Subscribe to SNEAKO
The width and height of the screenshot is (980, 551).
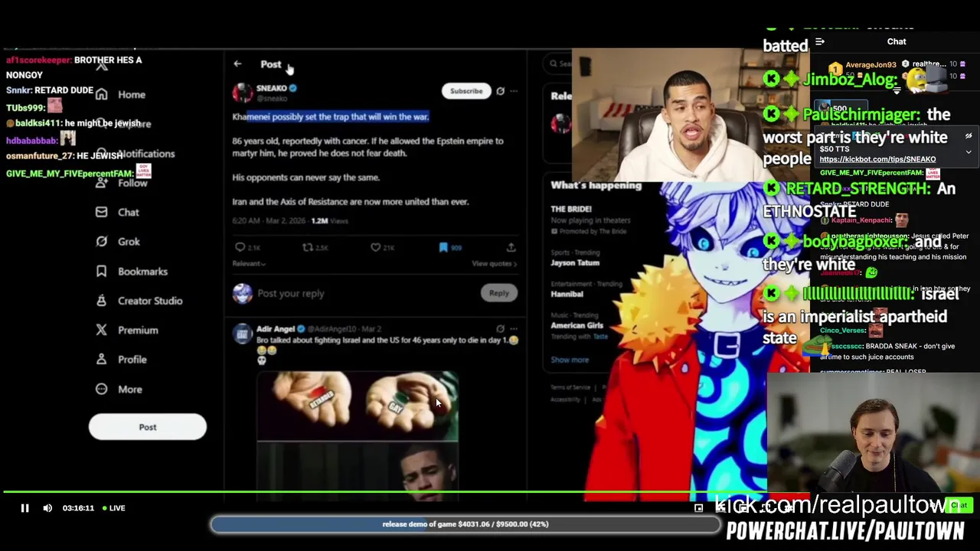pyautogui.click(x=466, y=91)
